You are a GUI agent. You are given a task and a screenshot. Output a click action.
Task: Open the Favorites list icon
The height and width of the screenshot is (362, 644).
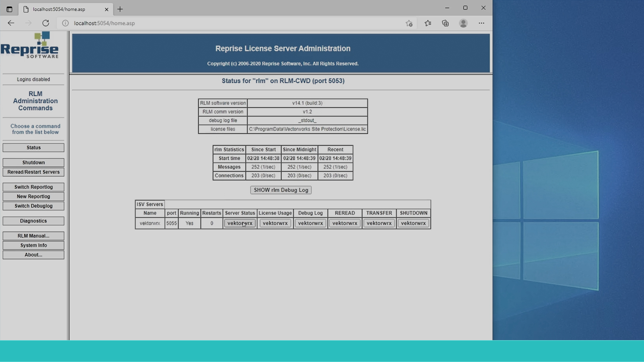click(x=428, y=23)
